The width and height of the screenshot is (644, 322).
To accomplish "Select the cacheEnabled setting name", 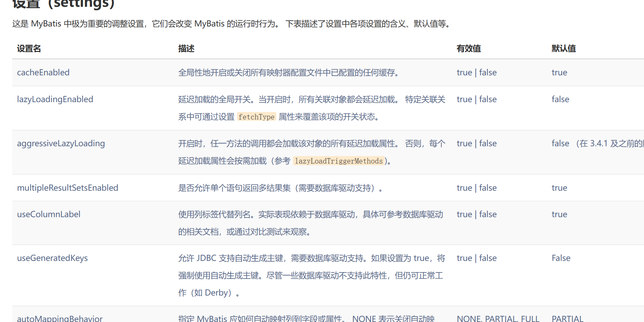I will pos(43,72).
